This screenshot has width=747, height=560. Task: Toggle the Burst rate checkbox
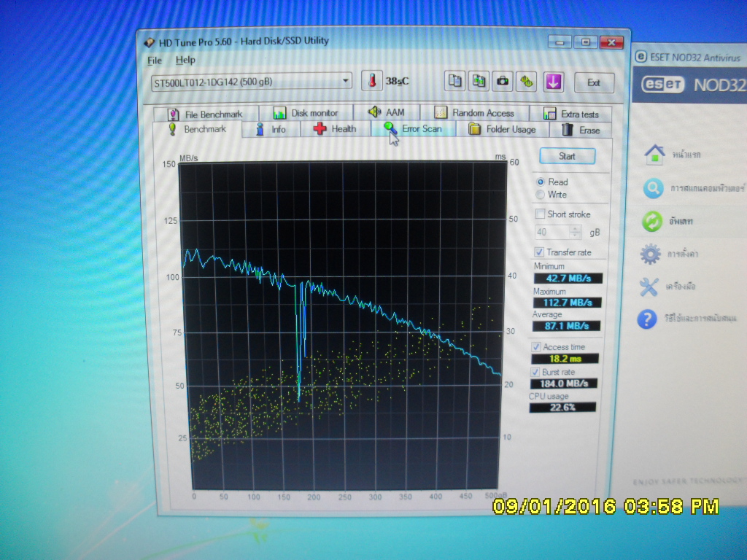535,372
